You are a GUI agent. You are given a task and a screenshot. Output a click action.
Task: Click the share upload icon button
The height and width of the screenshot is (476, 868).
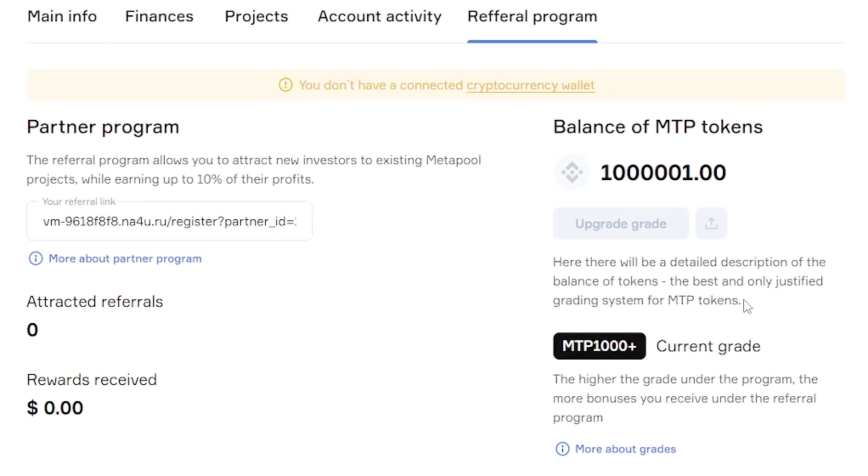coord(711,224)
